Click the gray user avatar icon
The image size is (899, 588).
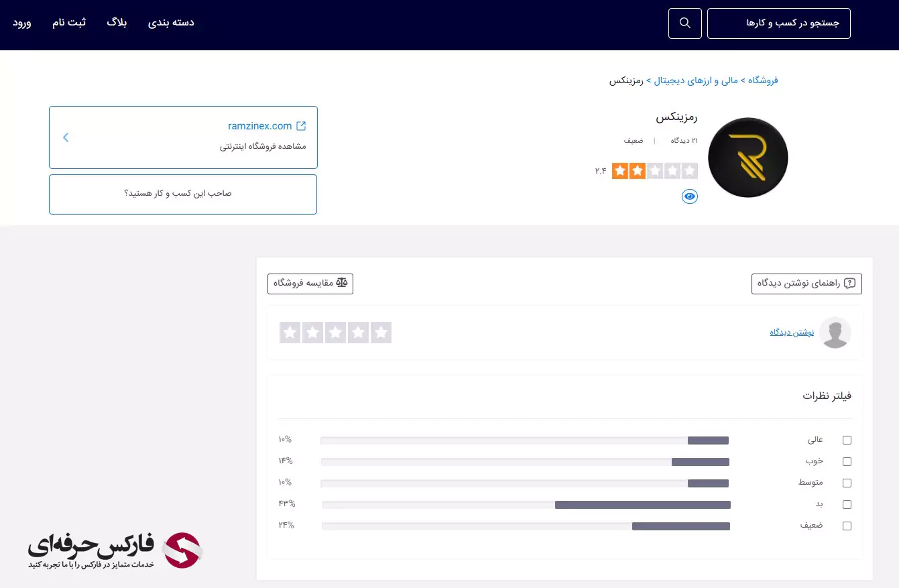click(835, 333)
